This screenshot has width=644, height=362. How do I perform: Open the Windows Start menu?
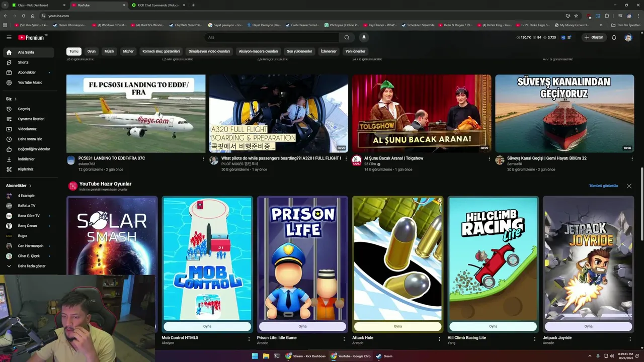[255, 356]
